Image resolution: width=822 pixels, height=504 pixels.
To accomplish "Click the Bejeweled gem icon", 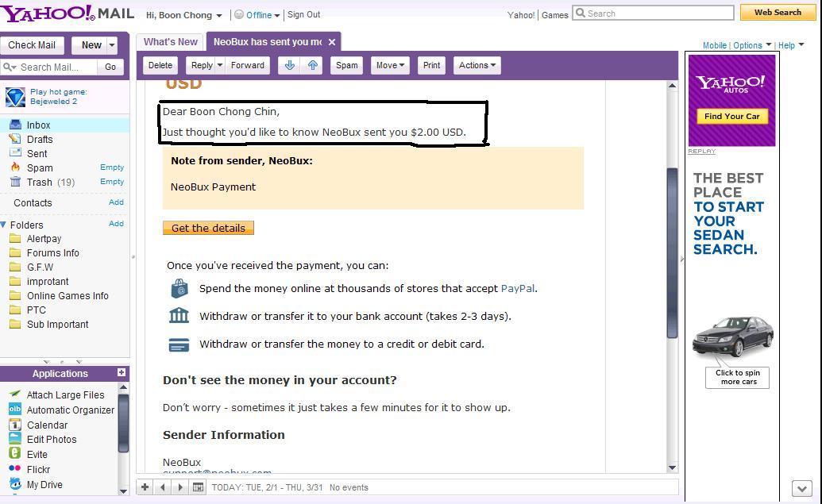I will click(x=15, y=97).
